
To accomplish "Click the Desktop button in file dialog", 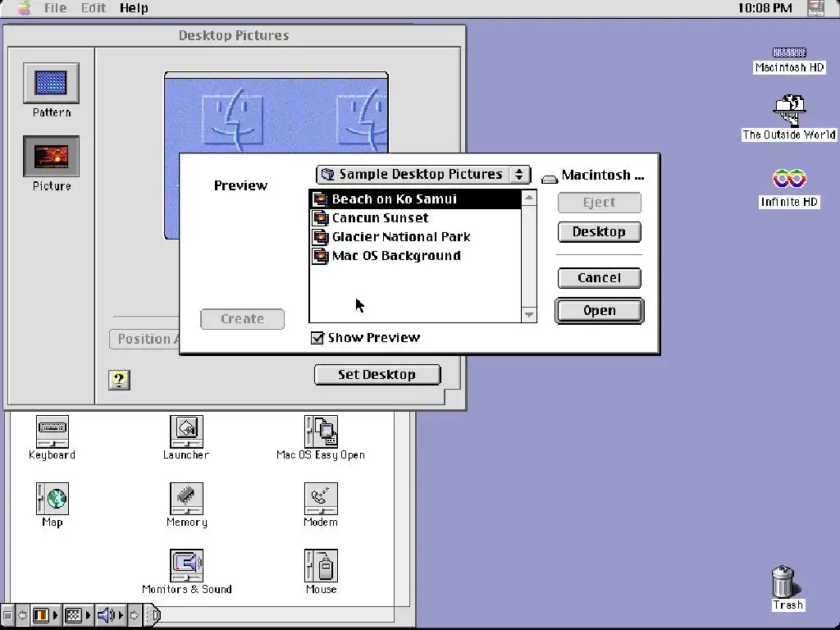I will (x=600, y=232).
